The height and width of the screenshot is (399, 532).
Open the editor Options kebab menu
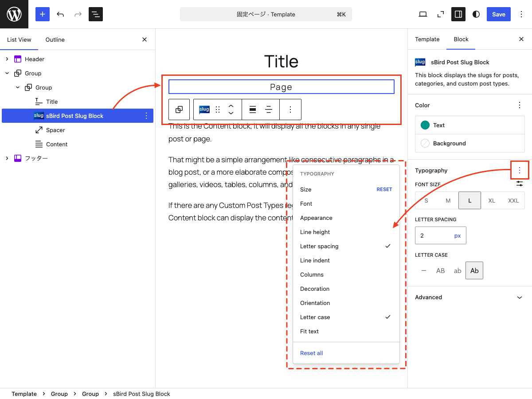pos(521,14)
